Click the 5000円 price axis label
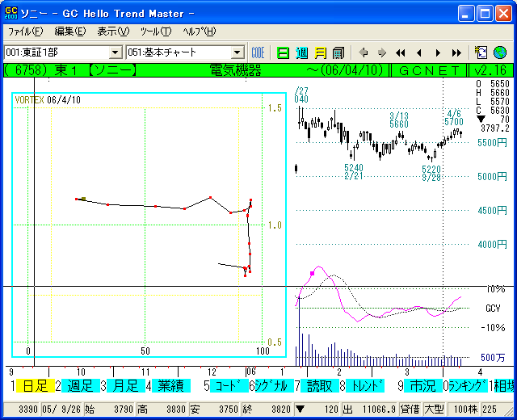517x420 pixels. pos(492,176)
